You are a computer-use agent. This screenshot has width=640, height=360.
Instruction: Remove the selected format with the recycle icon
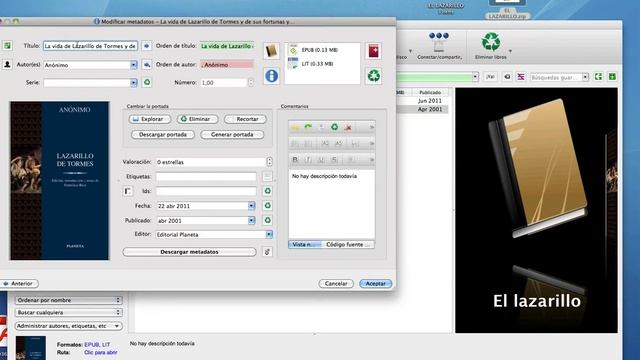pyautogui.click(x=373, y=76)
